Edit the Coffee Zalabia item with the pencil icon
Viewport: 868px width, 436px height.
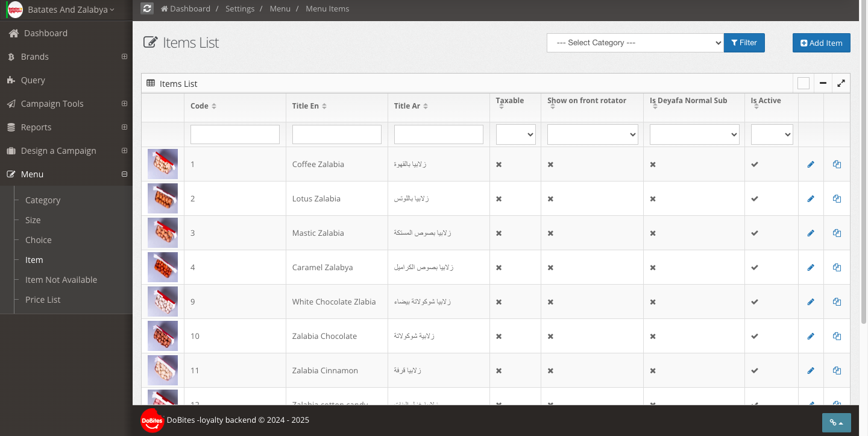click(x=811, y=164)
